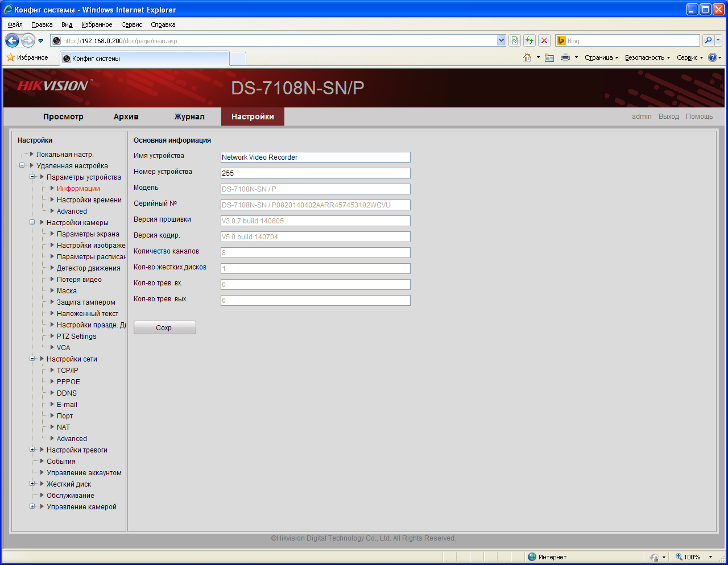728x565 pixels.
Task: Click the Compatibility View icon in address bar
Action: [515, 40]
